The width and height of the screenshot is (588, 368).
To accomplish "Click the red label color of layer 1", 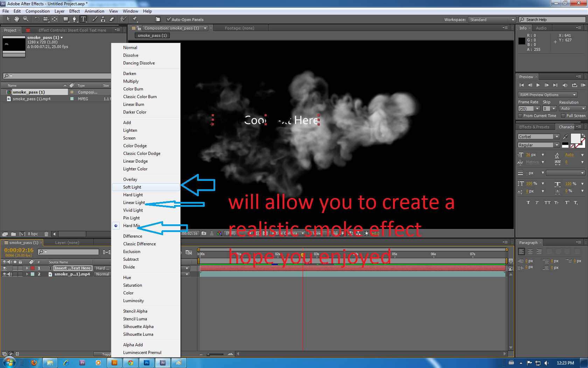I will click(x=33, y=268).
